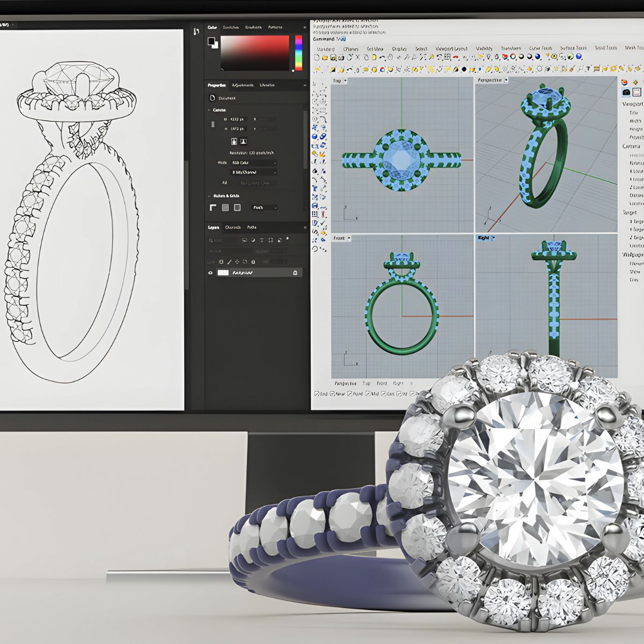
Task: Switch to the Channels tab
Action: click(x=232, y=227)
